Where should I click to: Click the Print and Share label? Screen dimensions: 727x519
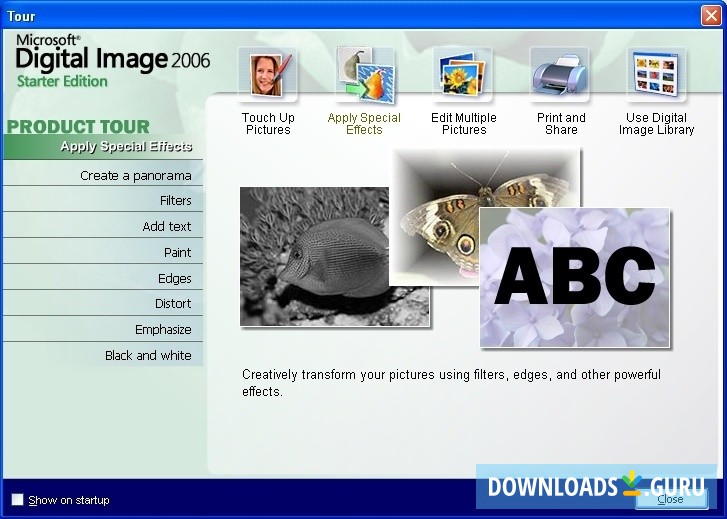tap(561, 124)
